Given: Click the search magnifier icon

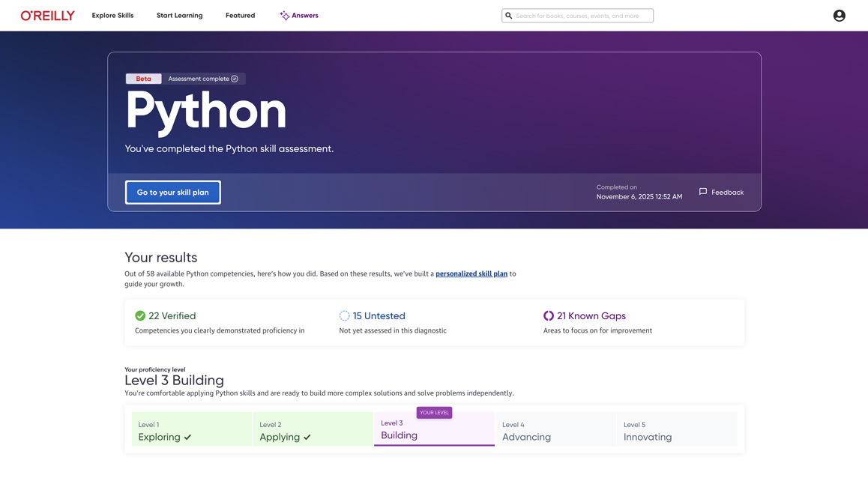Looking at the screenshot, I should coord(509,16).
